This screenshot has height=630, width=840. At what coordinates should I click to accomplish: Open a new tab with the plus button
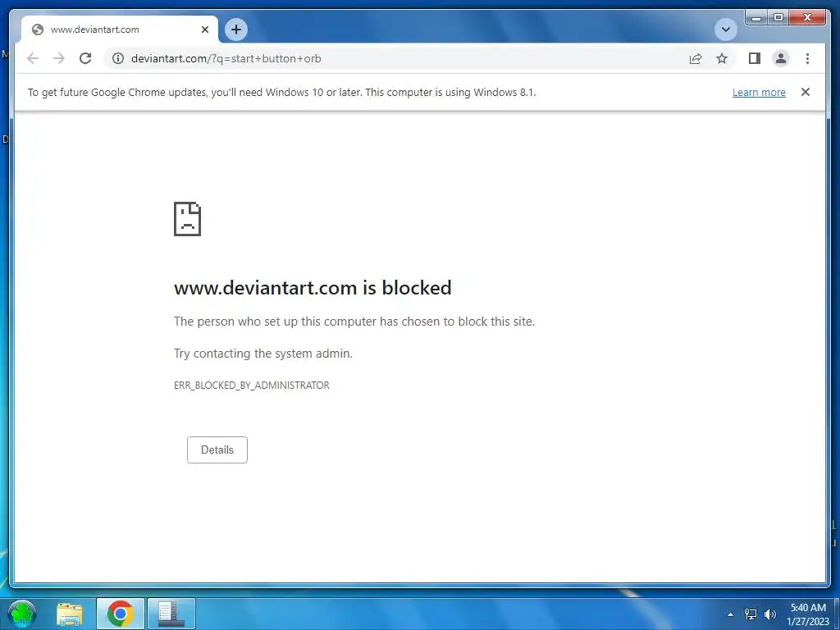[236, 30]
